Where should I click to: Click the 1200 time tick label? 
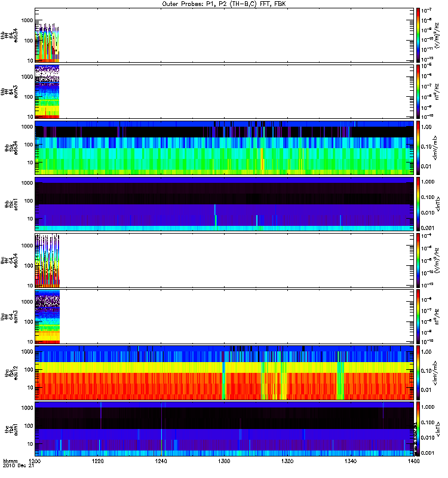point(35,462)
